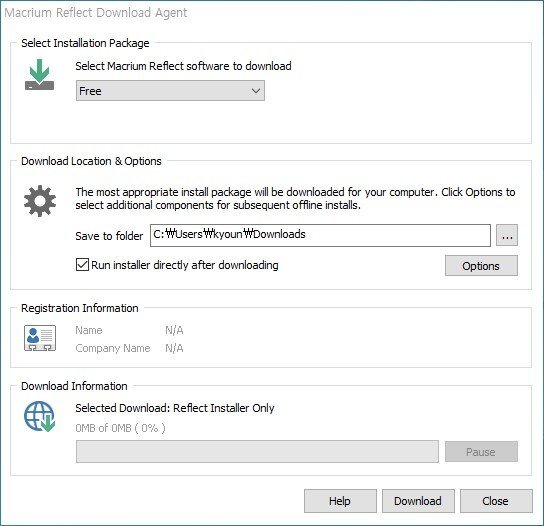This screenshot has width=544, height=526.
Task: Open Help for the download agent
Action: (340, 501)
